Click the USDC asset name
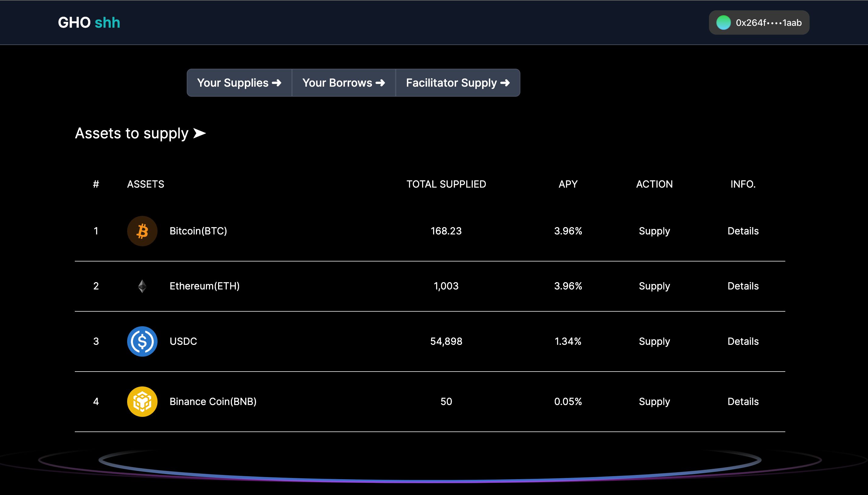Screen dimensions: 868x495 pos(183,341)
